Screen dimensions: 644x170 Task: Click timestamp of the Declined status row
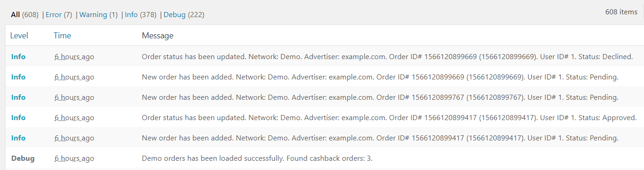74,57
